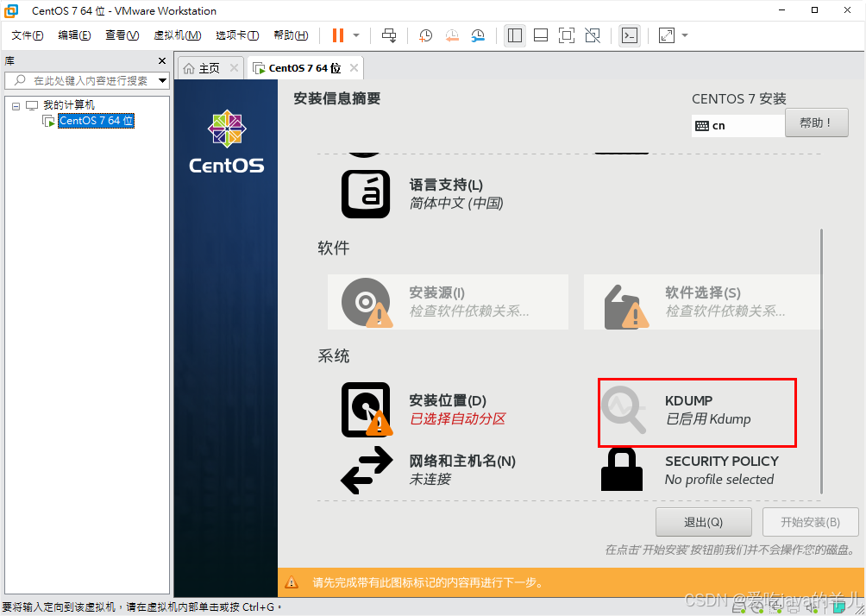Image resolution: width=866 pixels, height=616 pixels.
Task: Select 我的计算机 in the library tree
Action: coord(69,105)
